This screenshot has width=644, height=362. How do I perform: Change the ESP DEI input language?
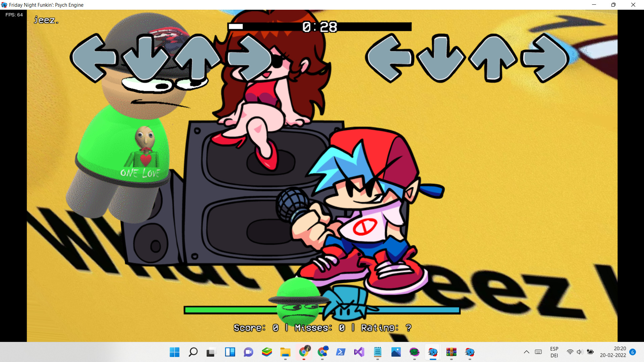(x=554, y=352)
